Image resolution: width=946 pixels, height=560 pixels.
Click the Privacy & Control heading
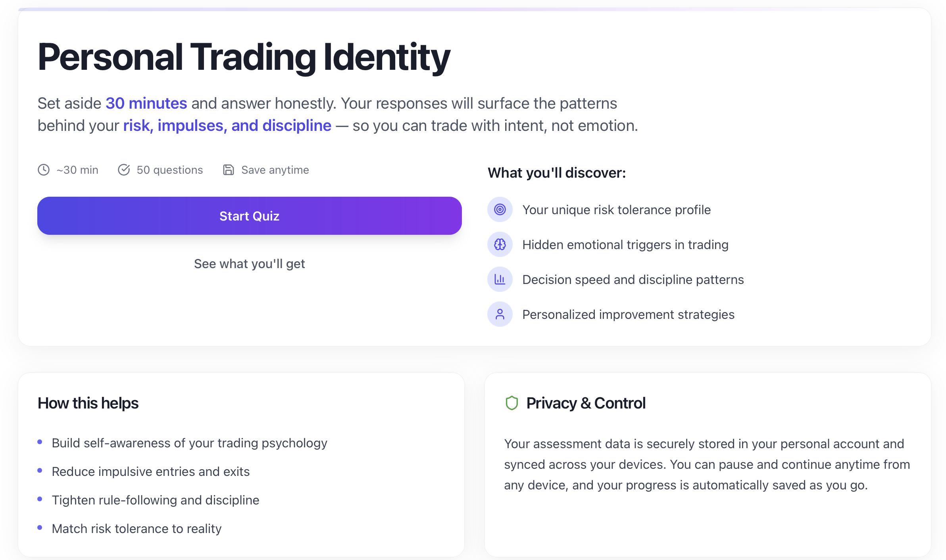click(586, 403)
